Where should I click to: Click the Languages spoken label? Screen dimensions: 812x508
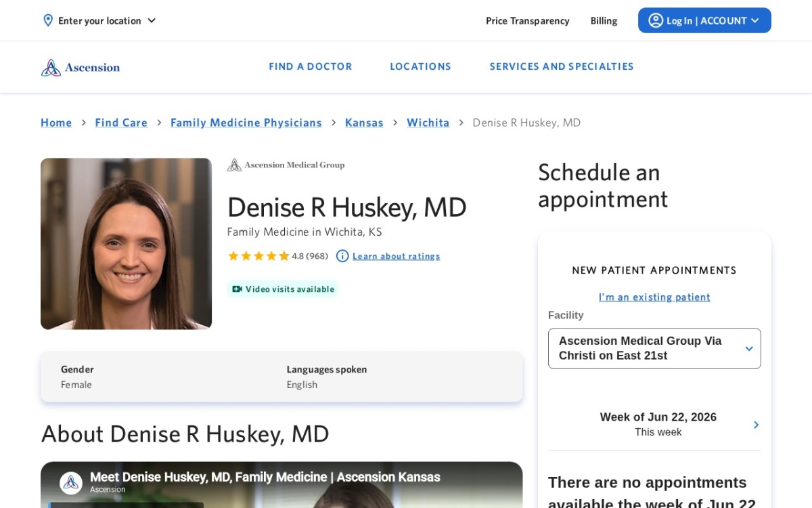point(327,369)
